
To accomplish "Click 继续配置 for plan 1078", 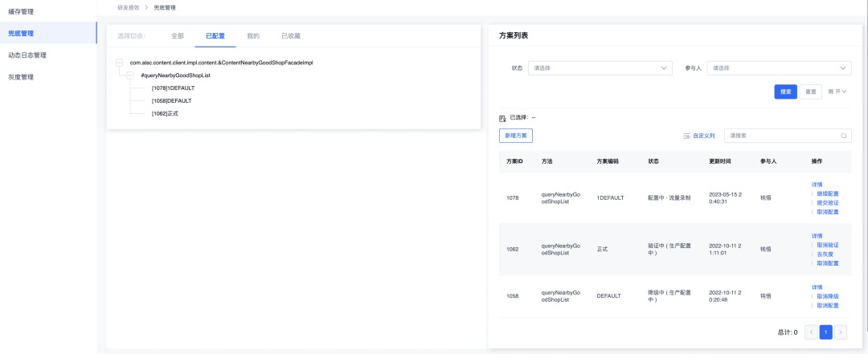I will (828, 193).
